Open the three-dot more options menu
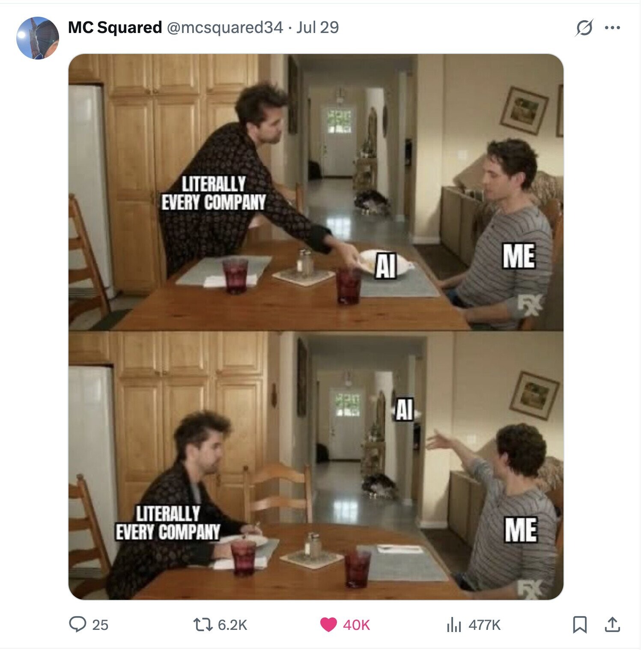 612,28
